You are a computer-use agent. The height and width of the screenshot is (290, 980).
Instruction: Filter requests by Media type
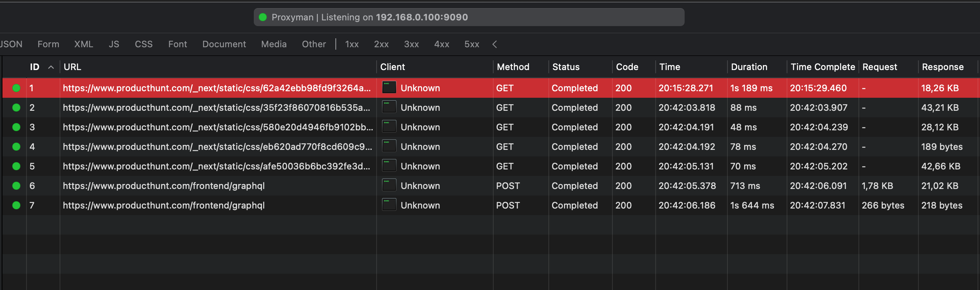tap(274, 44)
